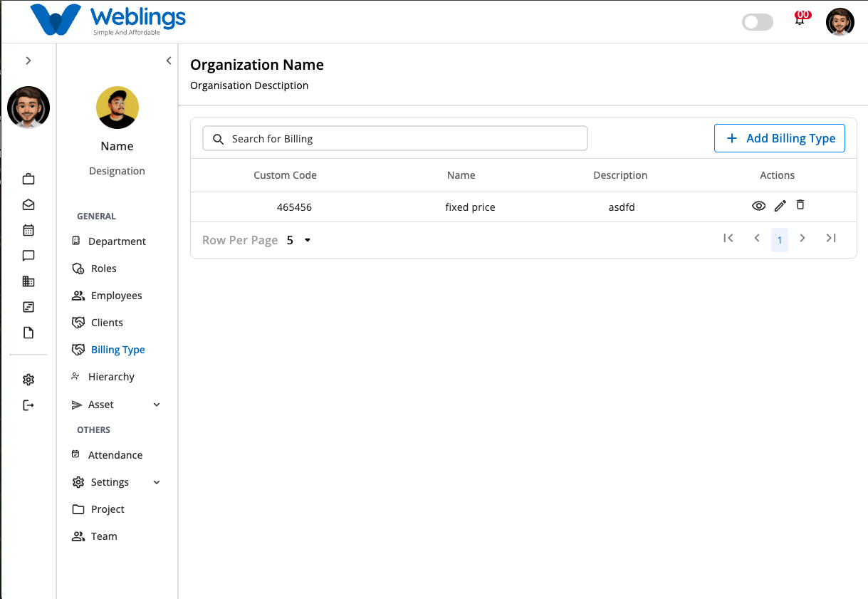Go to first page of table
Viewport: 868px width, 599px height.
[728, 238]
